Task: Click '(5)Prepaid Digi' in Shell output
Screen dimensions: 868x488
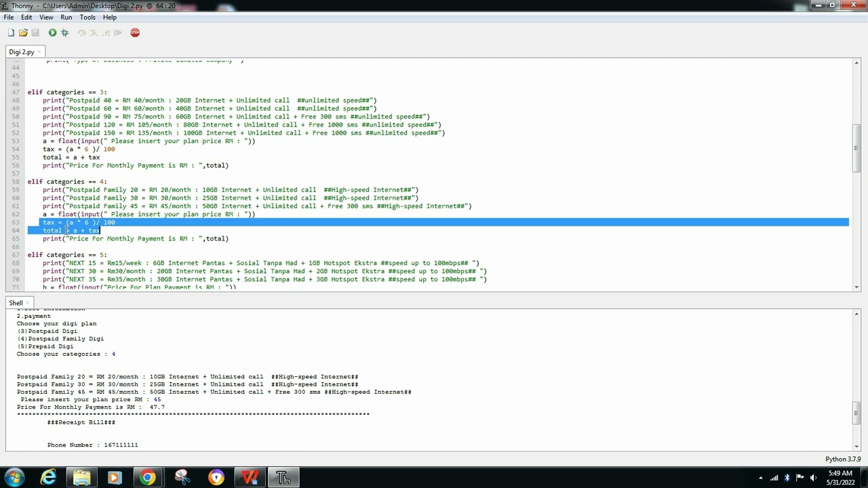Action: pos(45,346)
